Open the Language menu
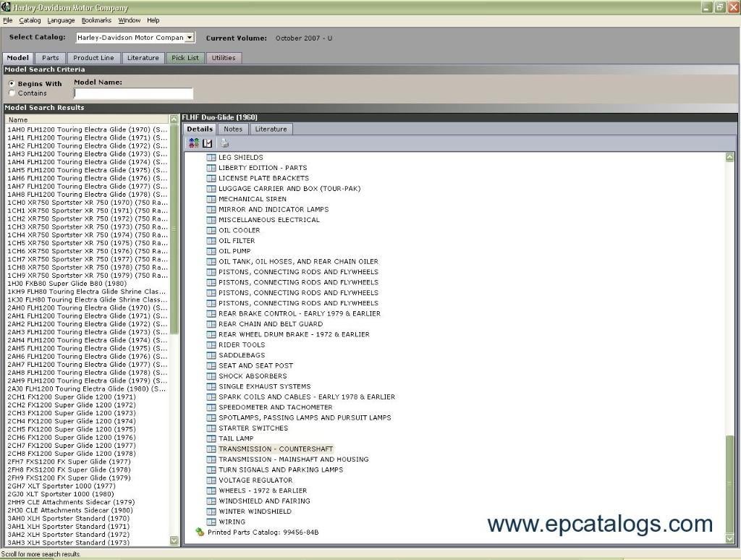Image resolution: width=741 pixels, height=560 pixels. pyautogui.click(x=61, y=20)
